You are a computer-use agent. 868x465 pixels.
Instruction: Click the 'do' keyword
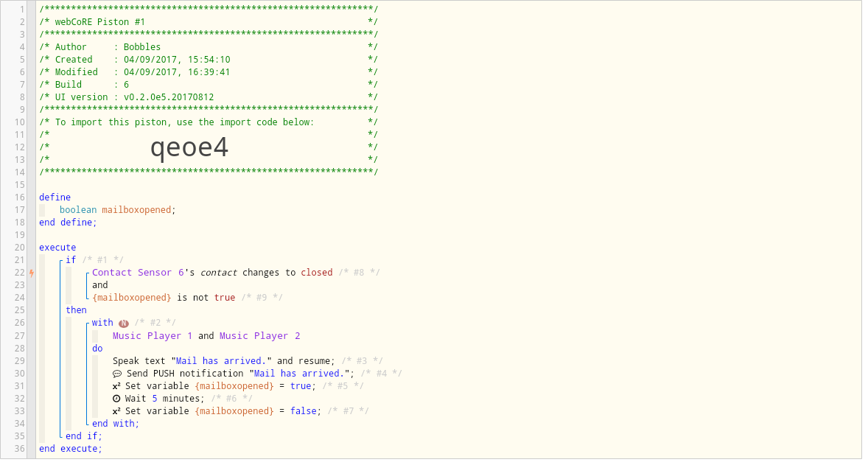tap(97, 349)
